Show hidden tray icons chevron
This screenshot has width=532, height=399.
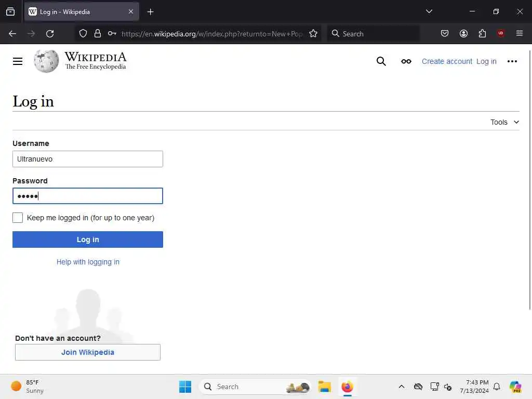tap(402, 387)
